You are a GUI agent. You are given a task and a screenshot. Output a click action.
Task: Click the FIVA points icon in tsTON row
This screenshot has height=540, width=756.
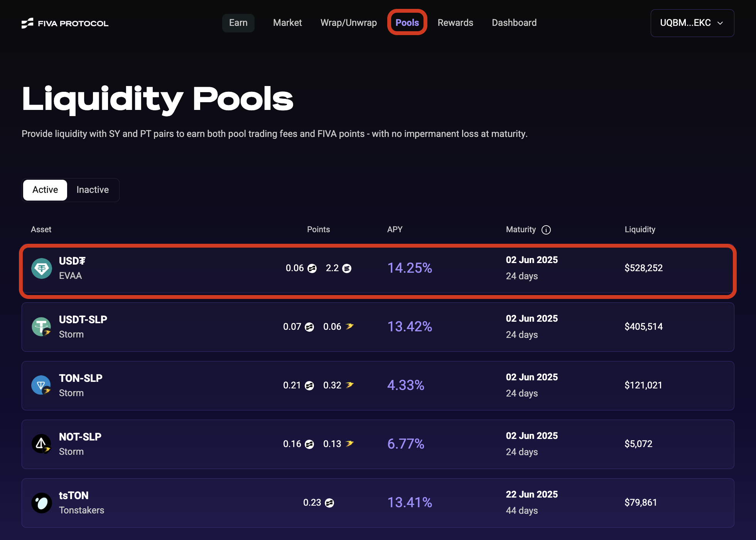point(329,503)
